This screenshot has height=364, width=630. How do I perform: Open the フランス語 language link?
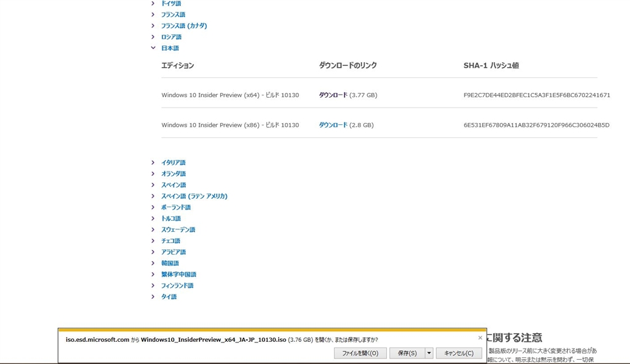tap(173, 15)
